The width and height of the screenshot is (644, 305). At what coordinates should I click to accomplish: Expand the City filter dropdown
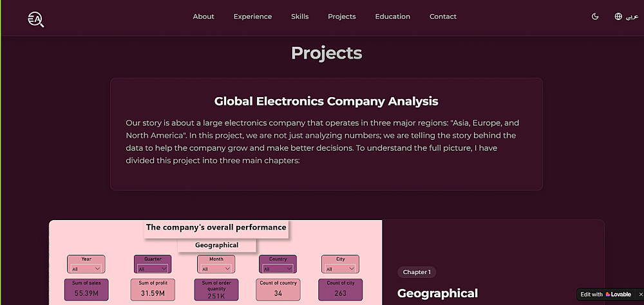click(x=340, y=269)
